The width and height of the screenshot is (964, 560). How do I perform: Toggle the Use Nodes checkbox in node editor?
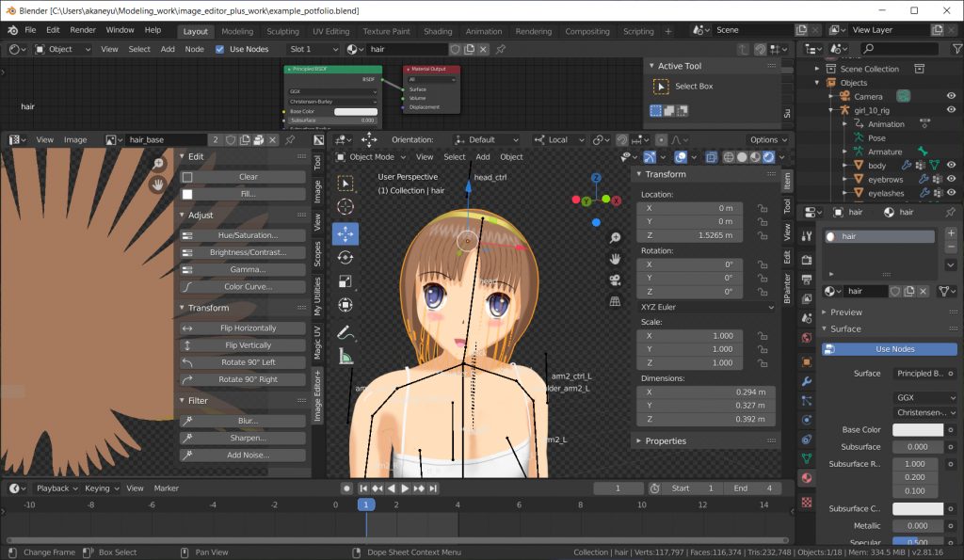pos(219,49)
